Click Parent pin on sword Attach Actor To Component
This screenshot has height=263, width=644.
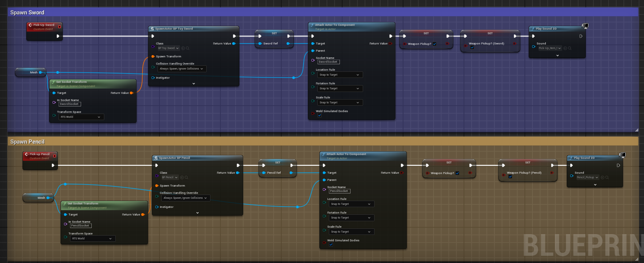pyautogui.click(x=313, y=51)
